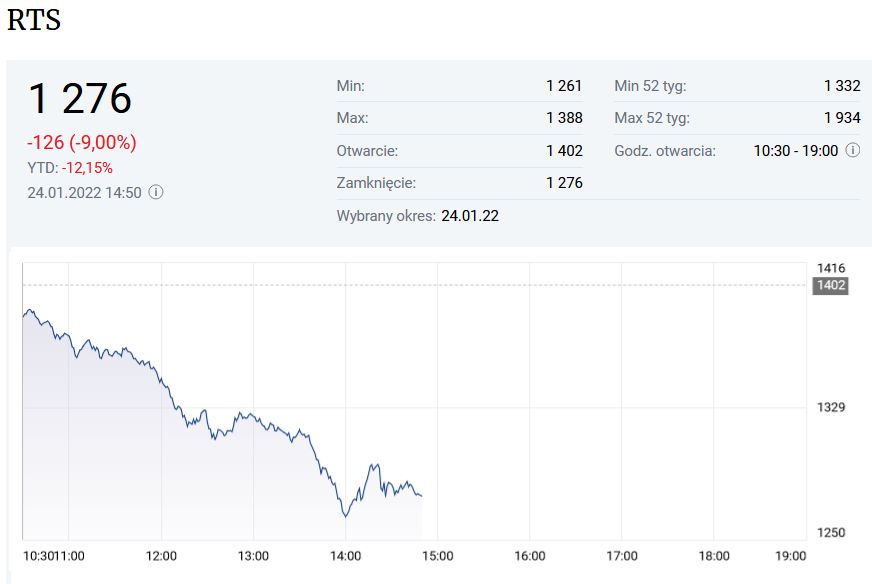The image size is (872, 584).
Task: Click the info icon next to opening hours
Action: [x=853, y=151]
